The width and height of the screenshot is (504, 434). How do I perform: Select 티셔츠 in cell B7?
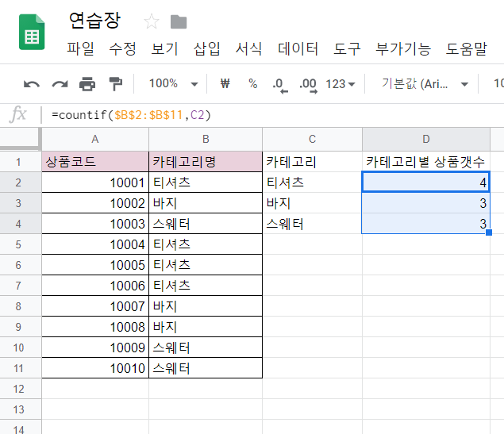point(206,286)
